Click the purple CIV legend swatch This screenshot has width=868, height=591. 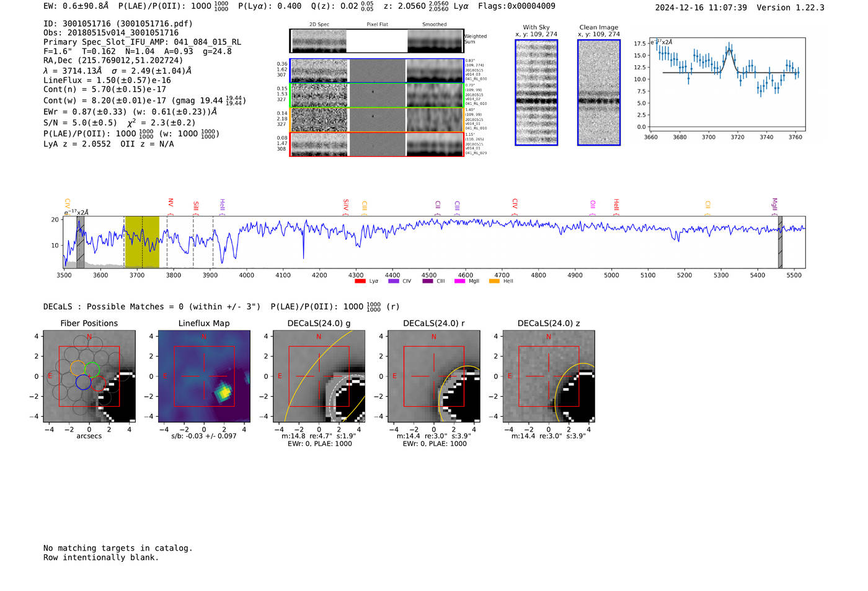pos(393,281)
